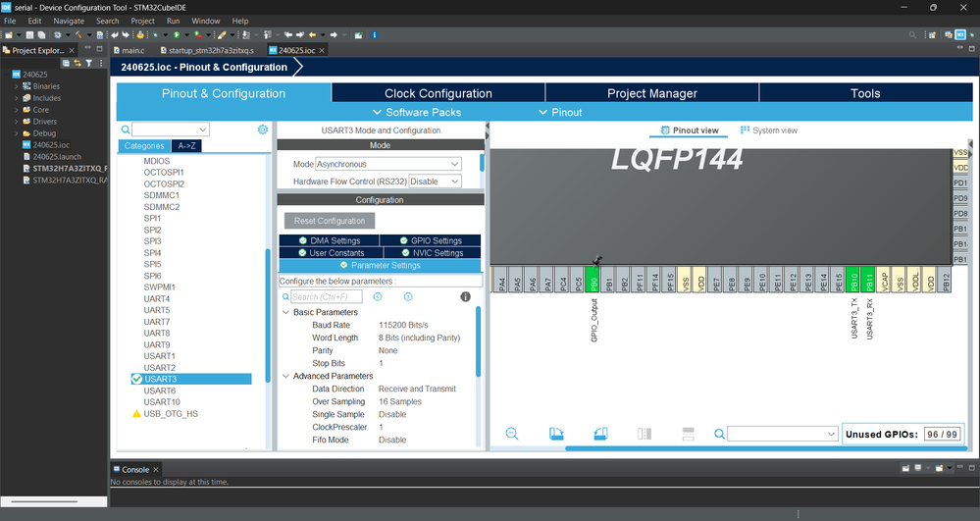Open the pin search dropdown near Unused GPIOs
Viewport: 980px width, 521px height.
[x=783, y=434]
